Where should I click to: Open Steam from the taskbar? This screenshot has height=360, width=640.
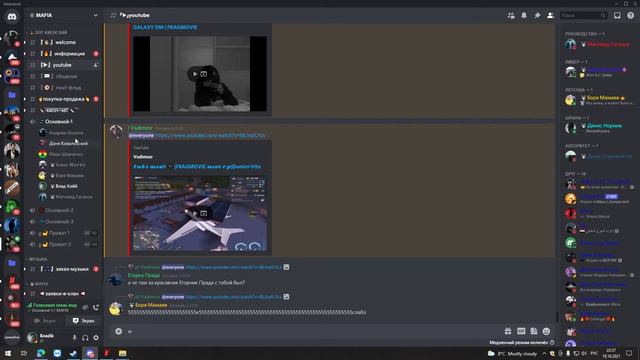tap(73, 353)
